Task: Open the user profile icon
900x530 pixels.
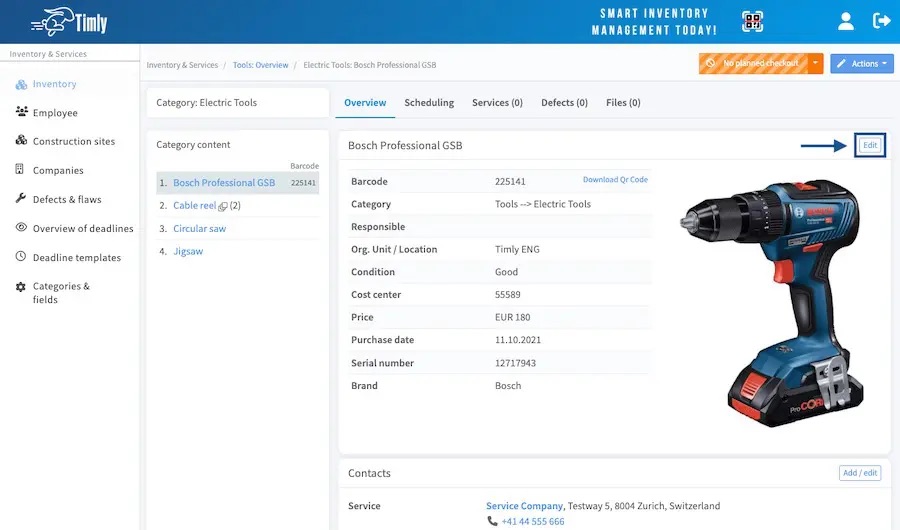Action: 845,21
